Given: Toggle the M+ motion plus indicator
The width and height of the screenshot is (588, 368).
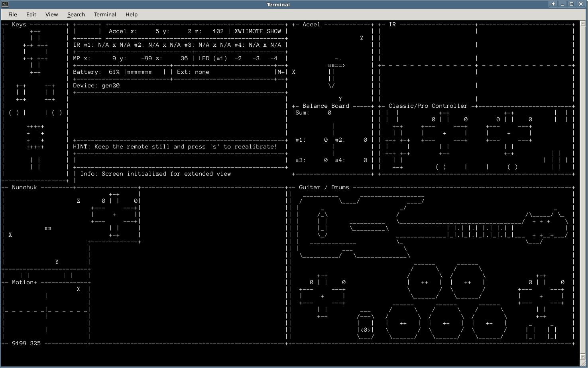Looking at the screenshot, I should (281, 72).
